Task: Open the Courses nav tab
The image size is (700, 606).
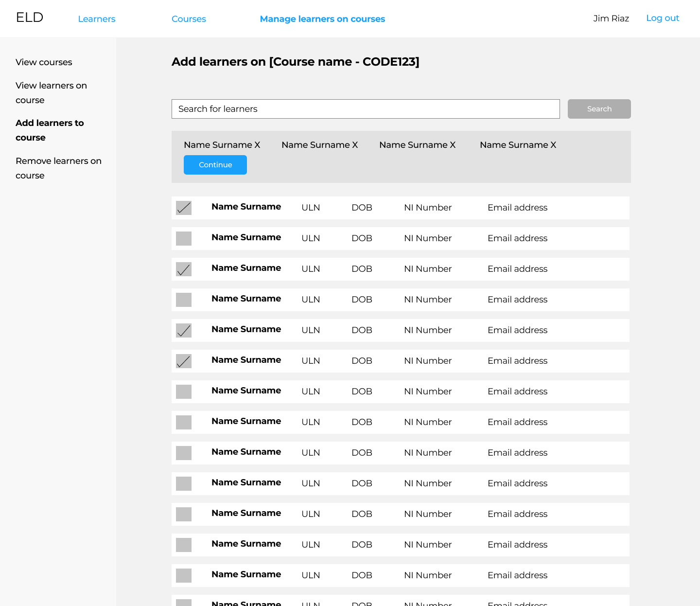Action: pyautogui.click(x=189, y=19)
